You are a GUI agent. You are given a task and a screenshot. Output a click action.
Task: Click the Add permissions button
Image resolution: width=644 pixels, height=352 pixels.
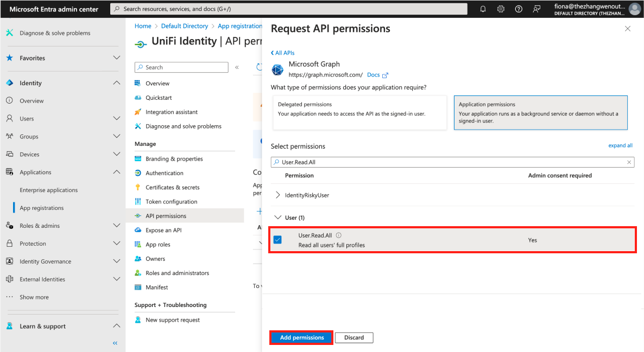click(x=302, y=338)
